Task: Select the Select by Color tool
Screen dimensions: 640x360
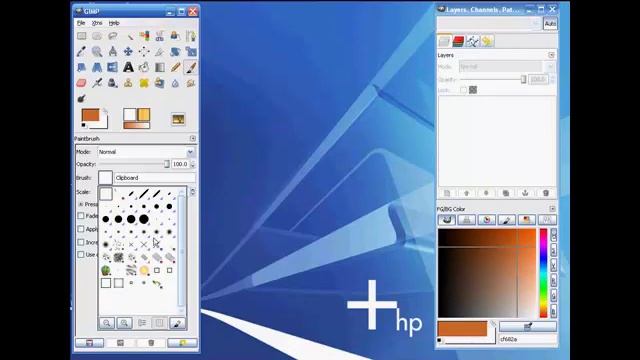Action: pyautogui.click(x=144, y=36)
